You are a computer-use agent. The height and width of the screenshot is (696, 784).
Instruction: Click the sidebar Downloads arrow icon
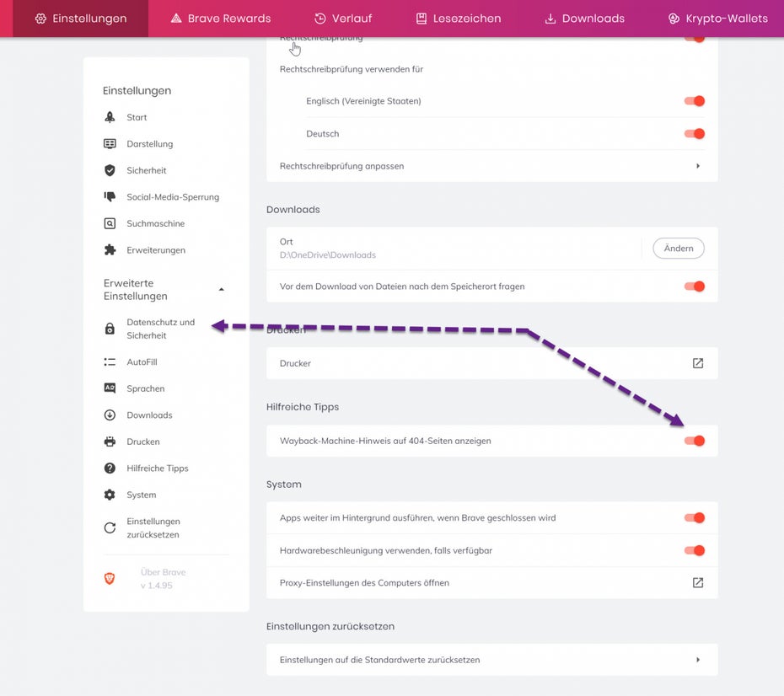[x=110, y=415]
